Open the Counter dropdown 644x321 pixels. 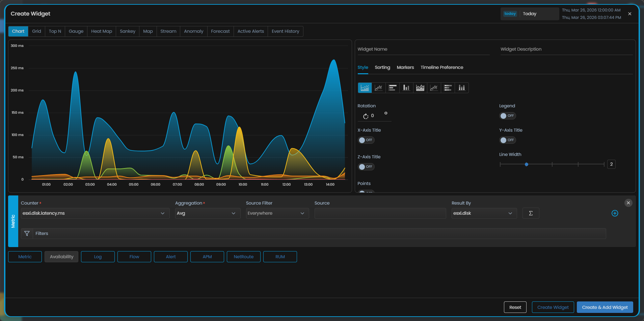[95, 213]
